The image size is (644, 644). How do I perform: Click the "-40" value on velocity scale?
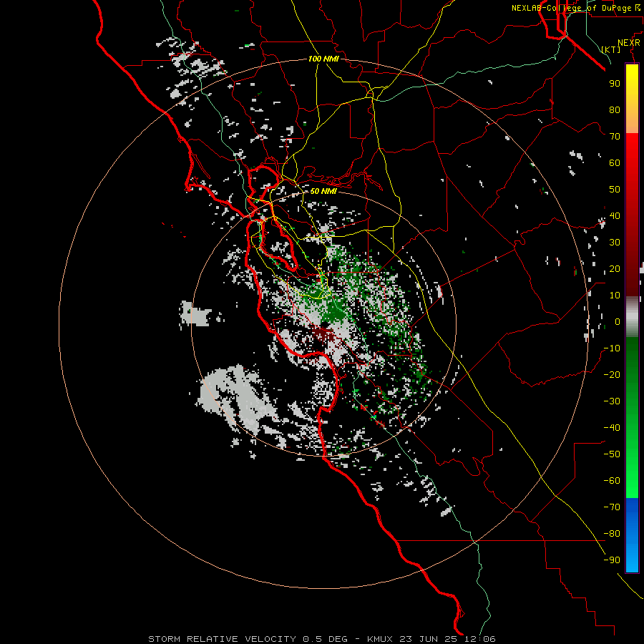[x=612, y=428]
